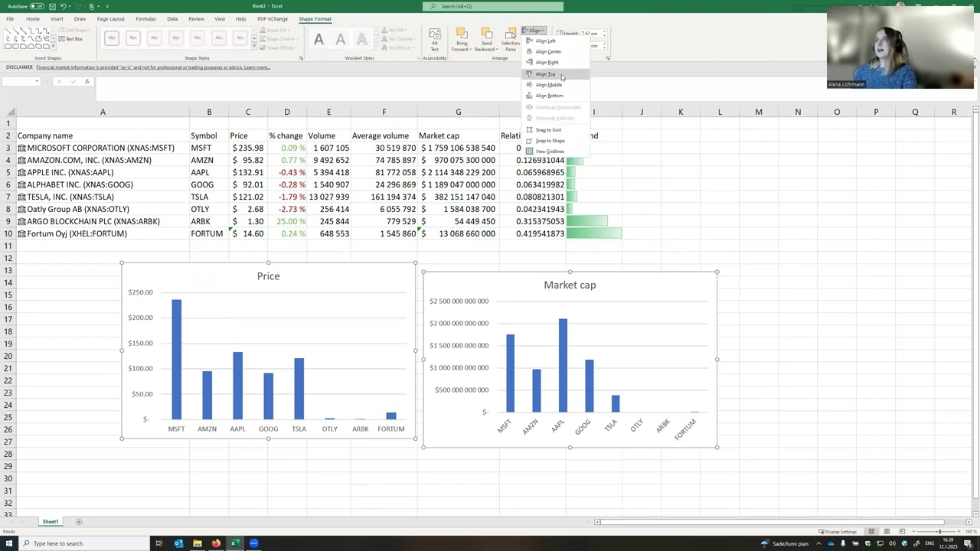Image resolution: width=980 pixels, height=551 pixels.
Task: Open the Selection Pane
Action: pos(510,40)
